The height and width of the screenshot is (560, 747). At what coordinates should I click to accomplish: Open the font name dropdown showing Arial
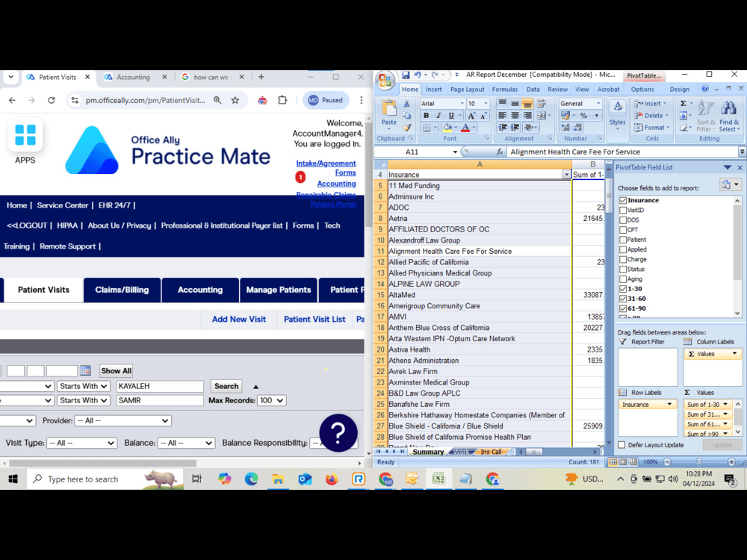pos(462,103)
